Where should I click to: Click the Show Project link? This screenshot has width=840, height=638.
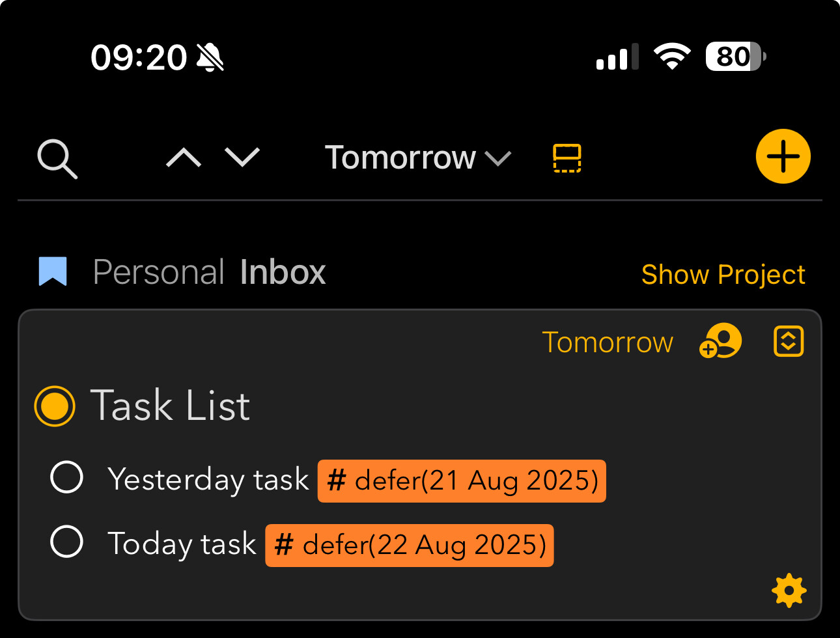pos(723,275)
